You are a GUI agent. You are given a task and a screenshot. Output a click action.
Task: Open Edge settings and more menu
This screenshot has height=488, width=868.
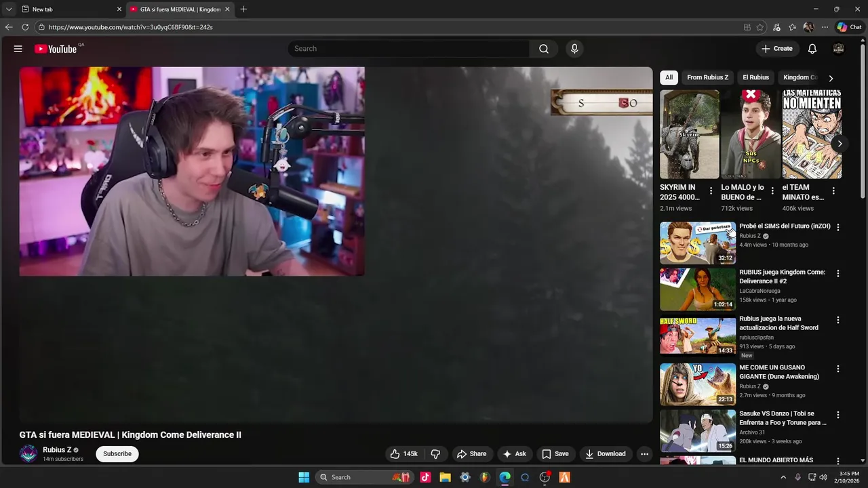click(x=825, y=27)
